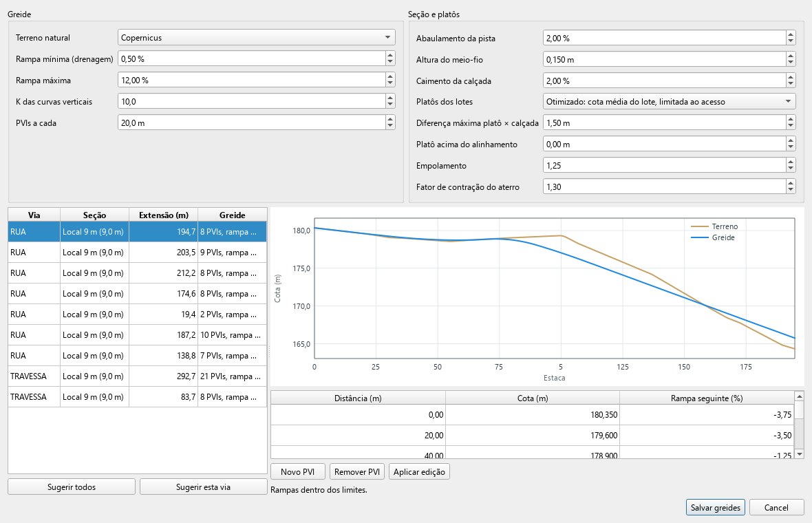
Task: Add a Novo PVI
Action: [x=298, y=472]
